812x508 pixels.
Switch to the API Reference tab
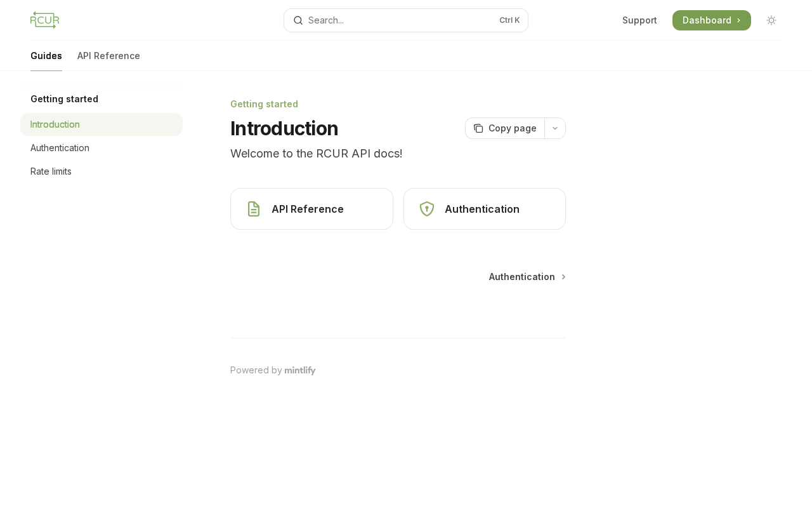108,56
